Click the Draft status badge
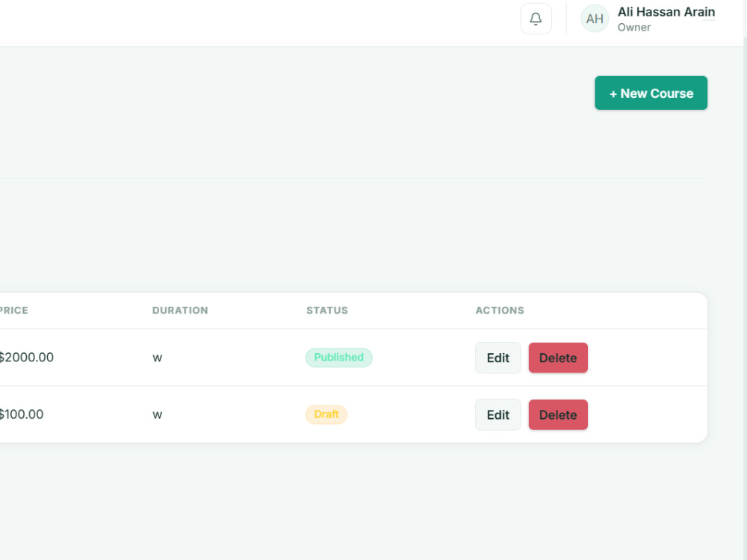 coord(326,414)
